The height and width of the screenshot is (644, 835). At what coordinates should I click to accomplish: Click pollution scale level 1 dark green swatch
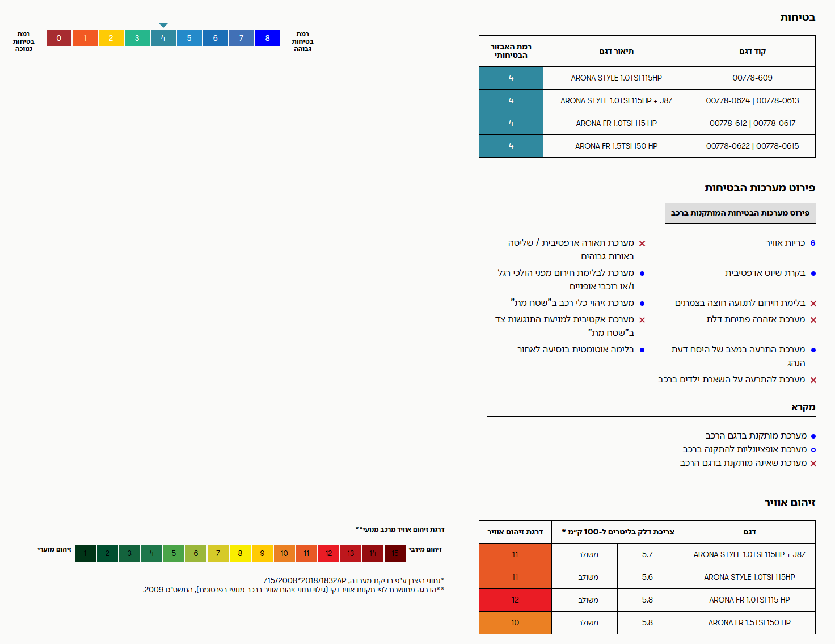point(85,553)
